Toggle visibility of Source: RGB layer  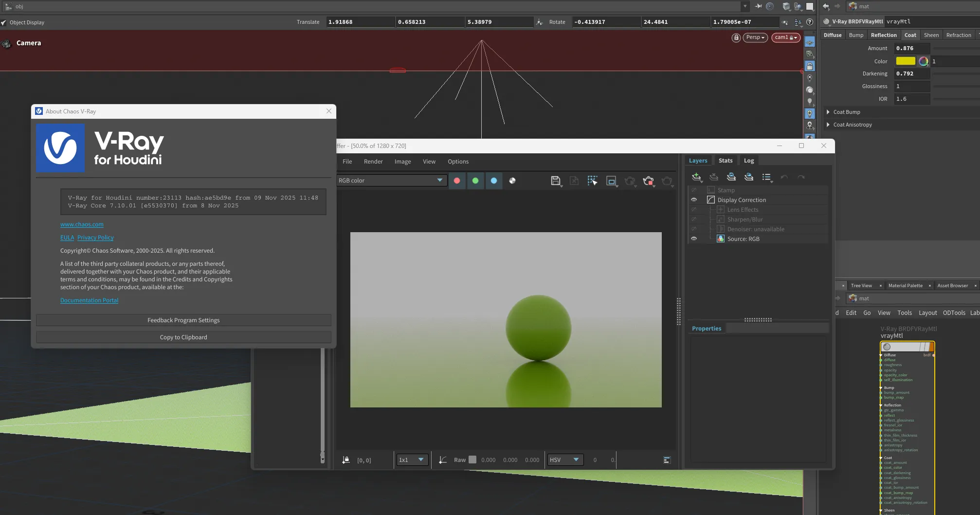[694, 239]
